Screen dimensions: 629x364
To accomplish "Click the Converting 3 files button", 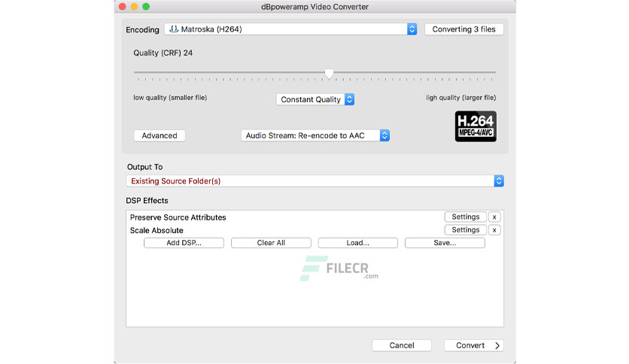I will coord(463,29).
